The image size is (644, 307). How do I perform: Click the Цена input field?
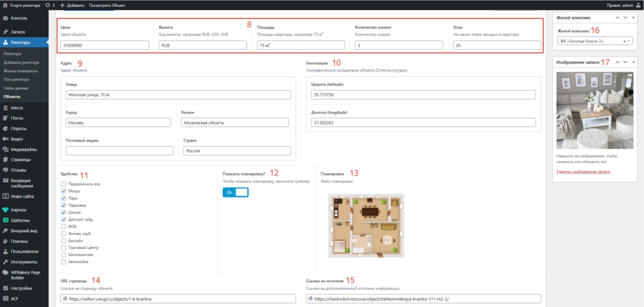pos(104,45)
